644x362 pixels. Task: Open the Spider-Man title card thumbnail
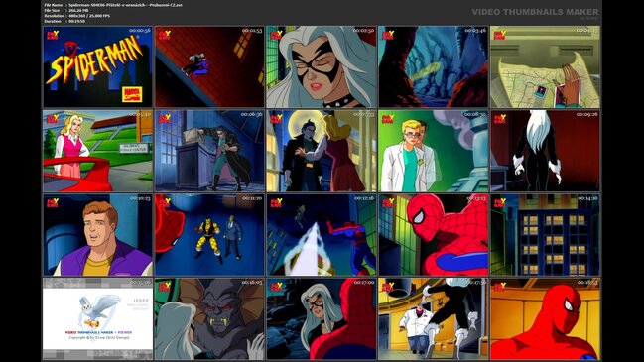(98, 66)
